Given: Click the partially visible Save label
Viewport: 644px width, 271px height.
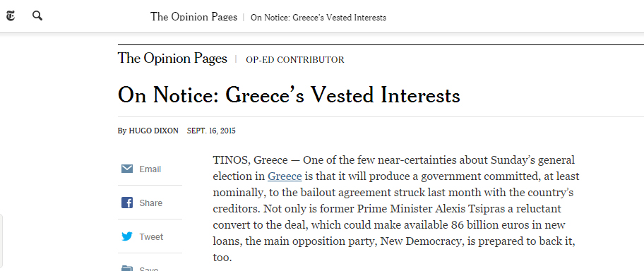Looking at the screenshot, I should tap(149, 269).
